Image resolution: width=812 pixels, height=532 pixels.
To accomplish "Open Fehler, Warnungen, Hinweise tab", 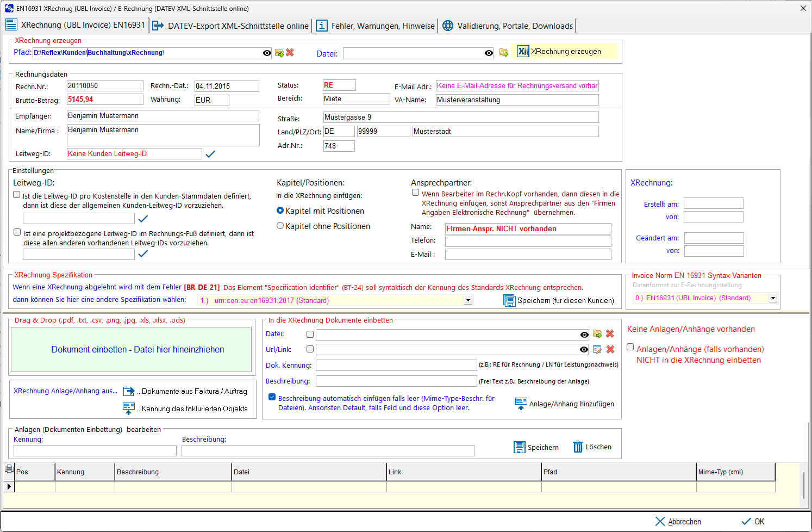I will pos(376,26).
